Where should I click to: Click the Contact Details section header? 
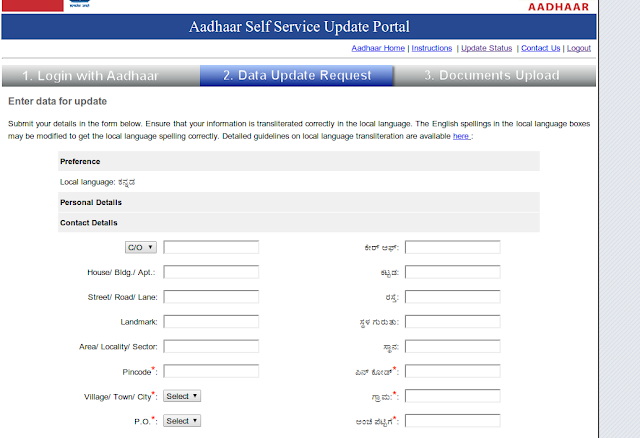299,223
